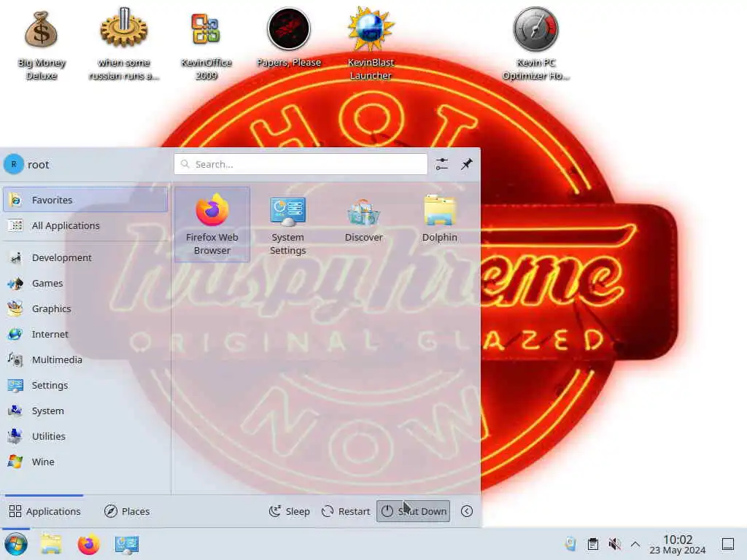Open Big Money Deluxe desktop icon
The height and width of the screenshot is (560, 747).
coord(42,44)
